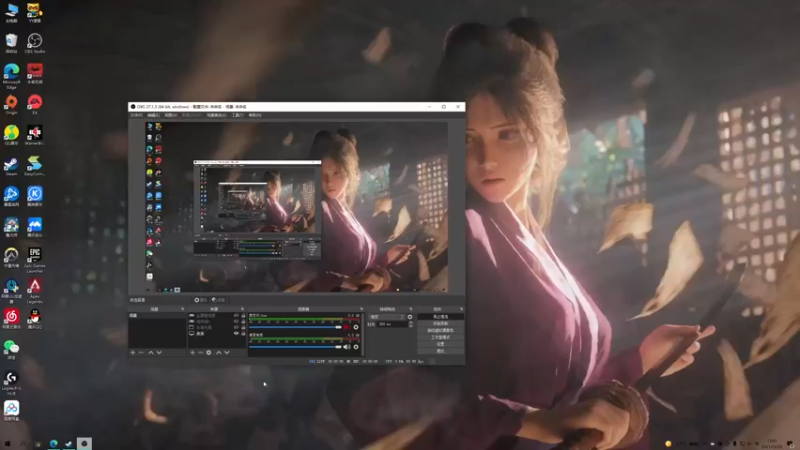Toggle visibility of fourth (desktop) source
The image size is (800, 450).
[236, 333]
